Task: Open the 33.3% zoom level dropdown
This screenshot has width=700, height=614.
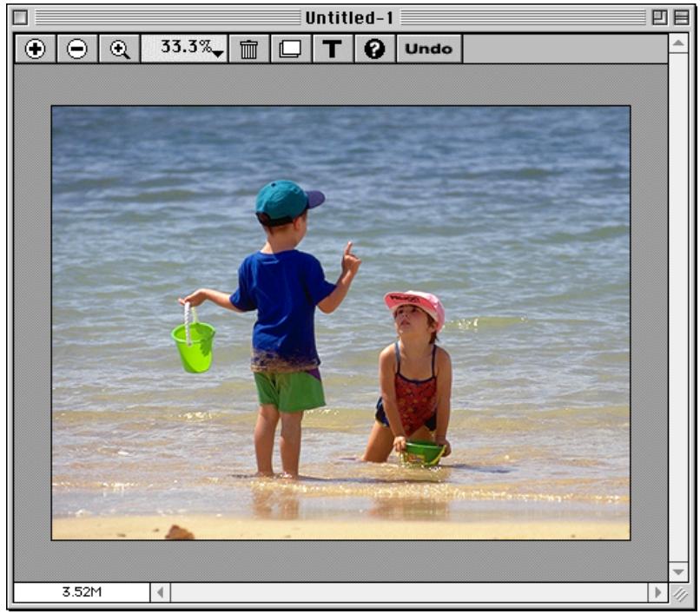Action: click(184, 49)
